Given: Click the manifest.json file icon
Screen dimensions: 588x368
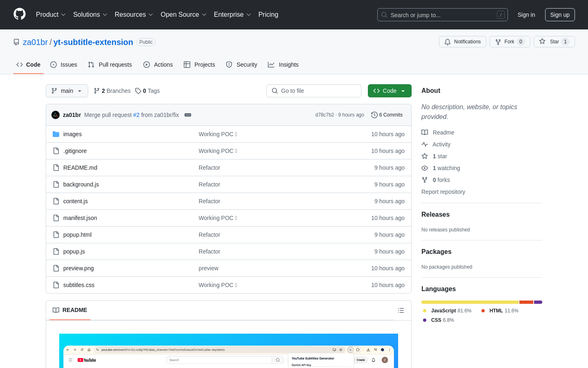Looking at the screenshot, I should [x=56, y=218].
